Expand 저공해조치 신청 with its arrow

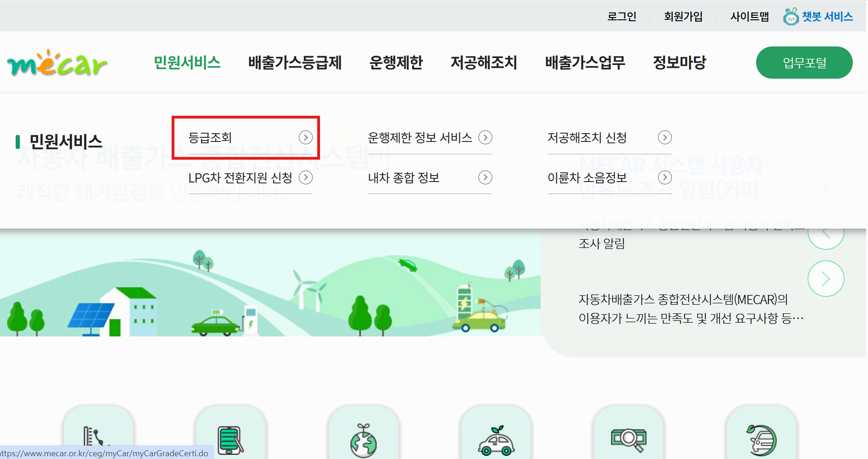664,137
